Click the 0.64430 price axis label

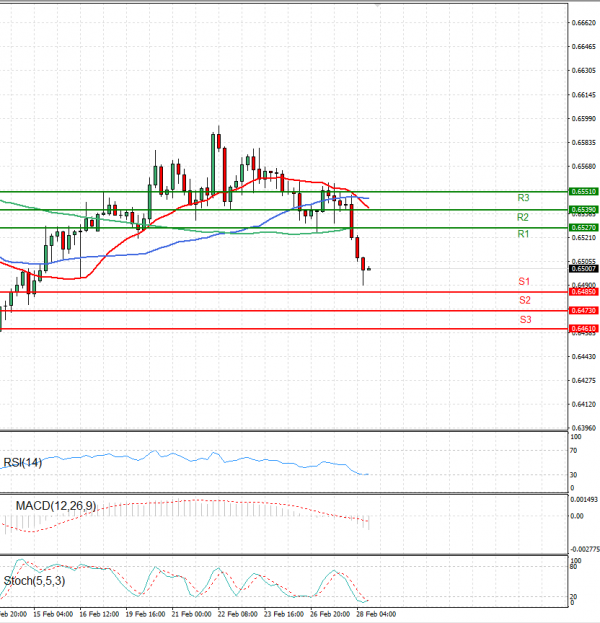(584, 357)
